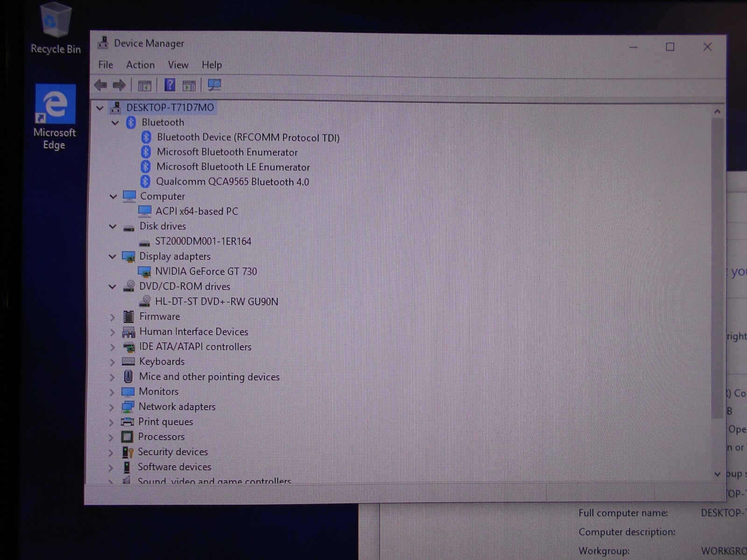Select ACPI x64-based PC entry

pyautogui.click(x=197, y=211)
